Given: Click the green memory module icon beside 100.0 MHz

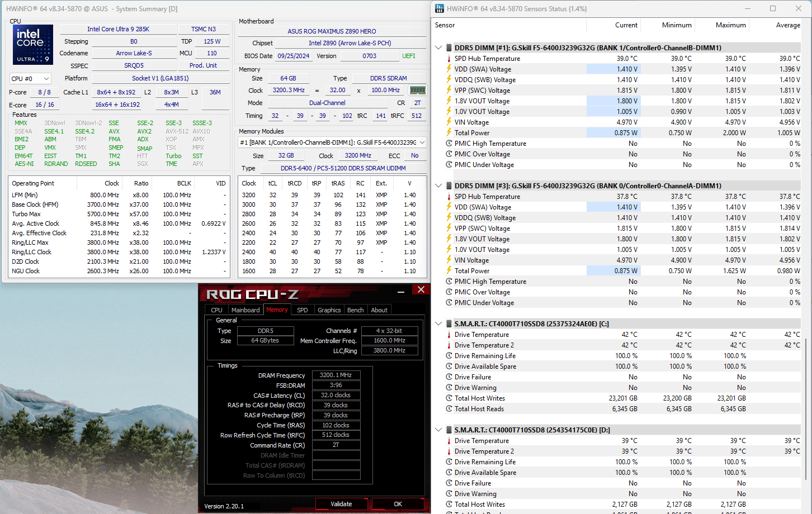Looking at the screenshot, I should (x=418, y=90).
